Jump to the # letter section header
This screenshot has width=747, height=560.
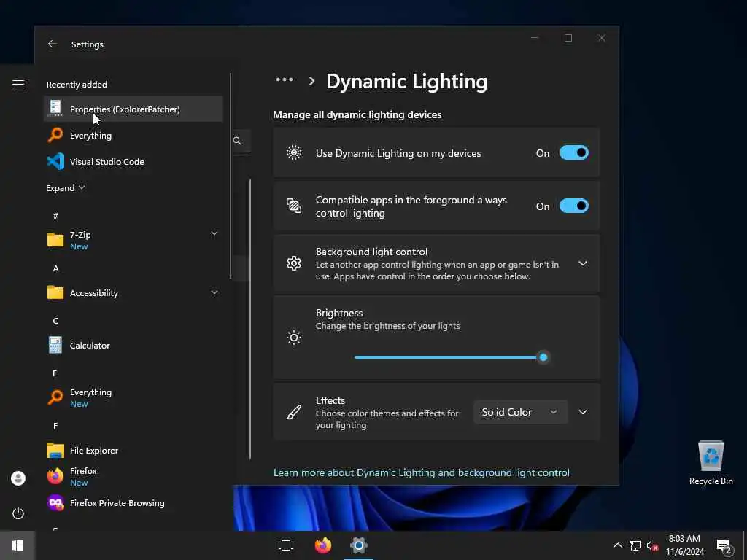(55, 216)
